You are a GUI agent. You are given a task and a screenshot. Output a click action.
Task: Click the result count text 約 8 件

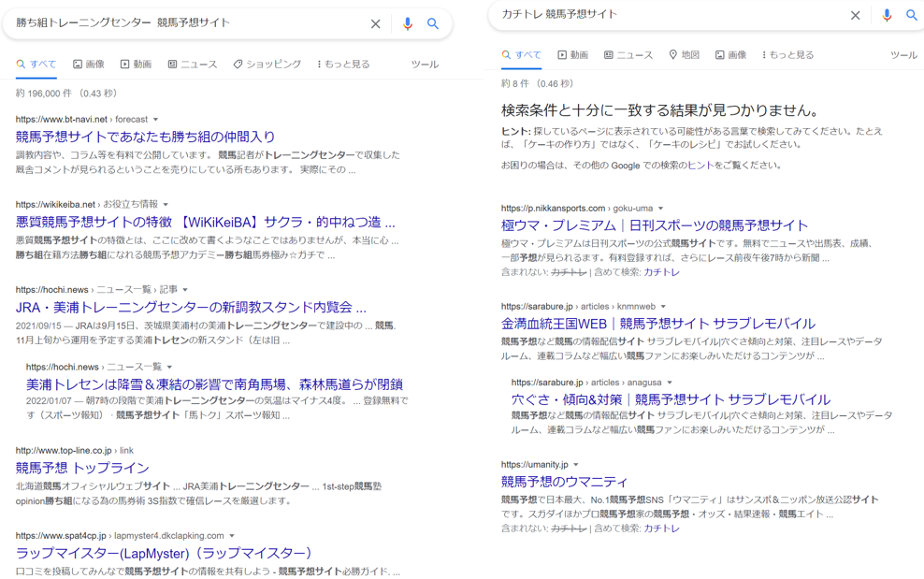coord(537,84)
